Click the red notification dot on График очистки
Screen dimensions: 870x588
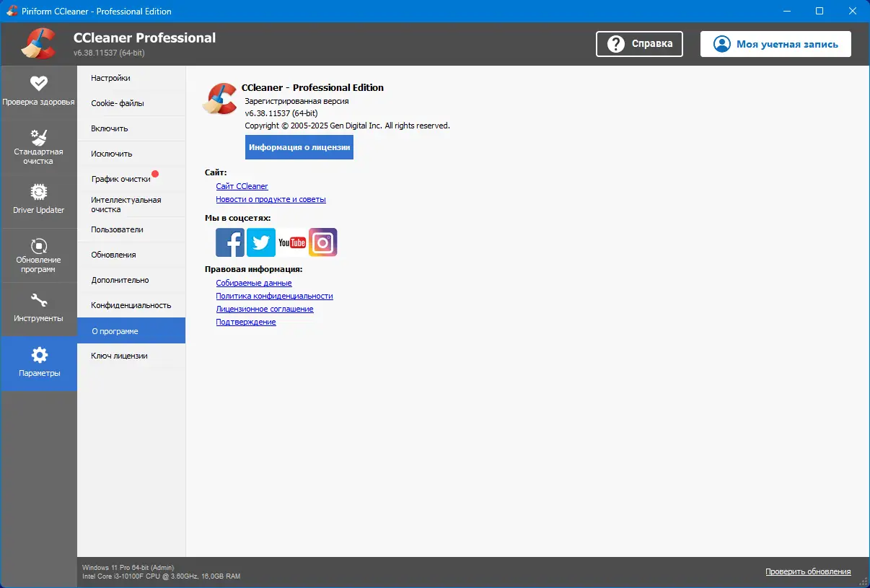pyautogui.click(x=155, y=174)
